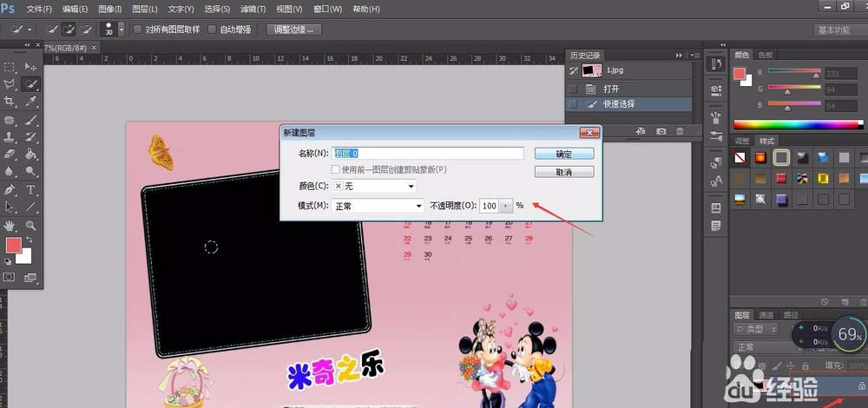Select the Horizontal Type tool
This screenshot has width=868, height=408.
[30, 190]
